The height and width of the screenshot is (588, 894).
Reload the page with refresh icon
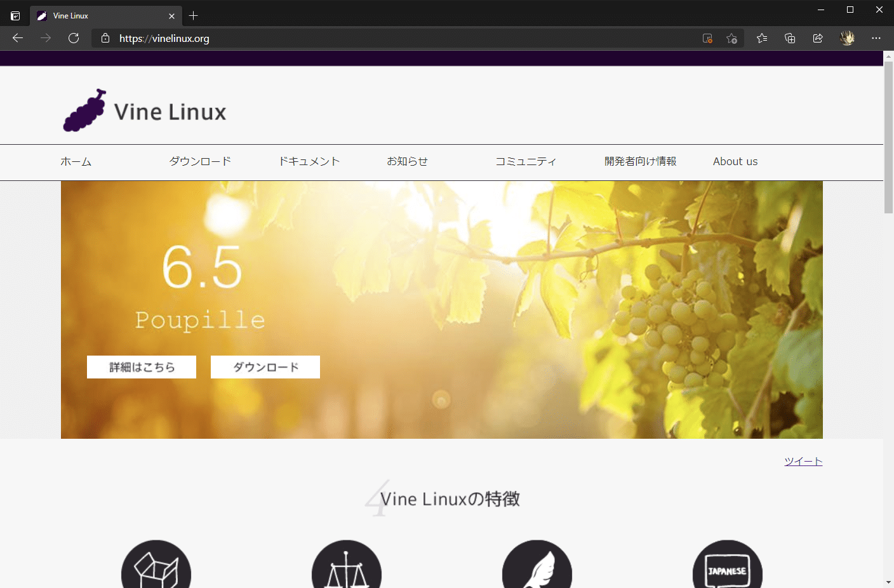point(74,38)
